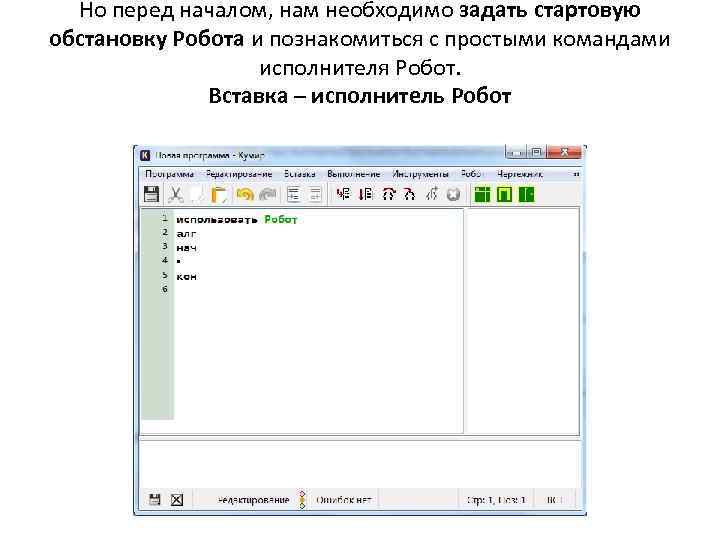Click the red down-arrow execution icon
Image resolution: width=720 pixels, height=540 pixels.
tap(366, 194)
